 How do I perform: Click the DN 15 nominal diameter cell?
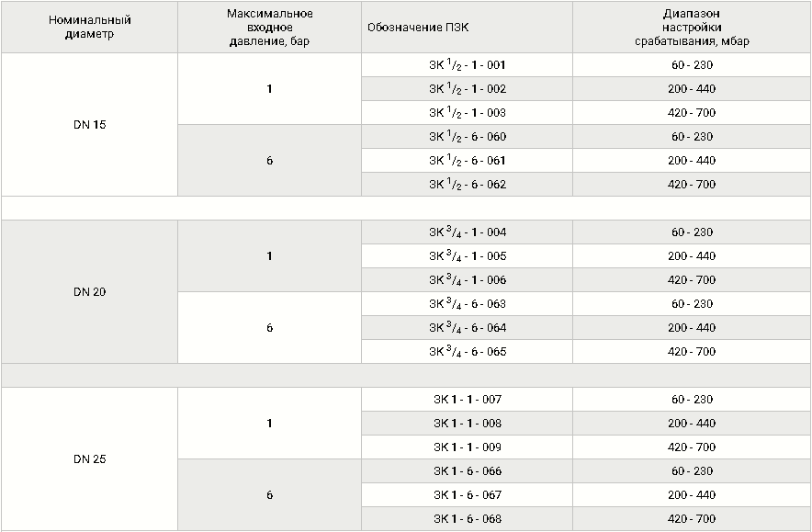(90, 124)
